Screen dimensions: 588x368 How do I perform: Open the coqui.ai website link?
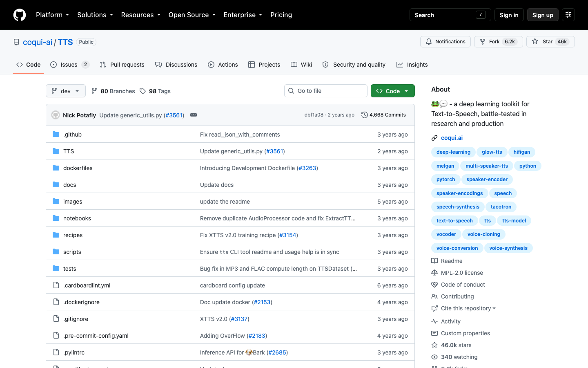(452, 138)
